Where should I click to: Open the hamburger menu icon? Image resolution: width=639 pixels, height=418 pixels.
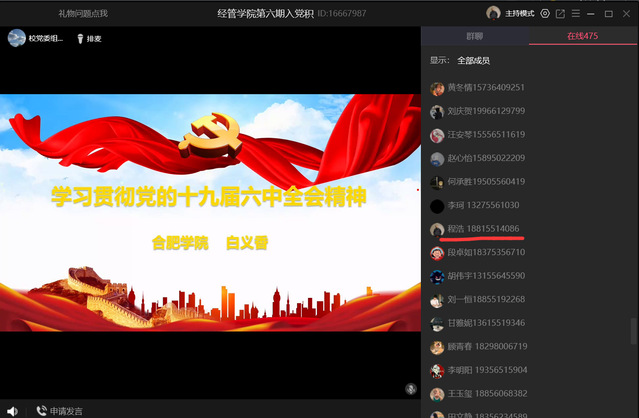[x=575, y=13]
